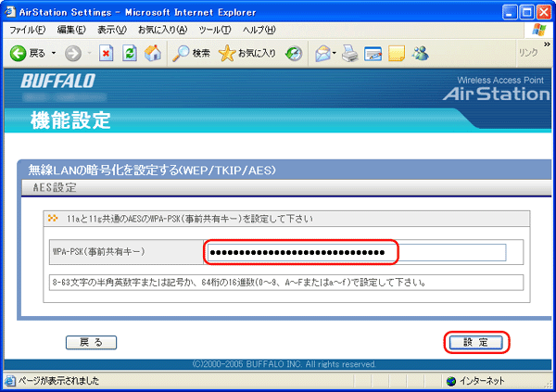This screenshot has height=392, width=556.
Task: Click the Refresh page icon
Action: [x=131, y=53]
